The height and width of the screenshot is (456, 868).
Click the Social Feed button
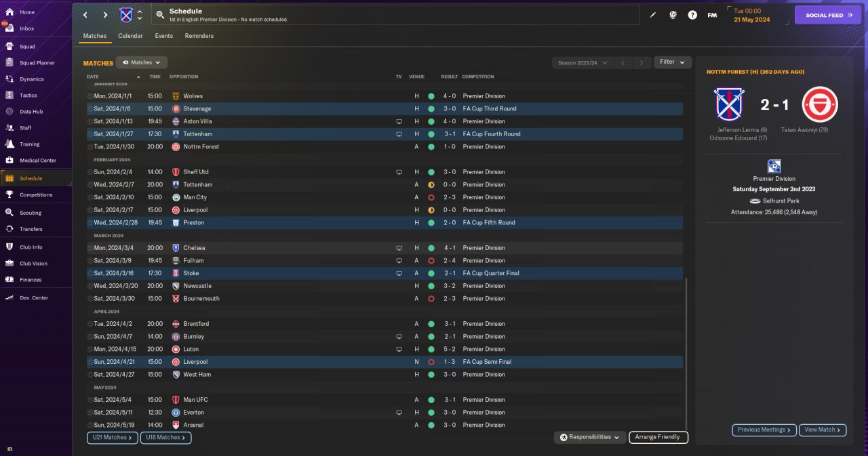tap(828, 15)
